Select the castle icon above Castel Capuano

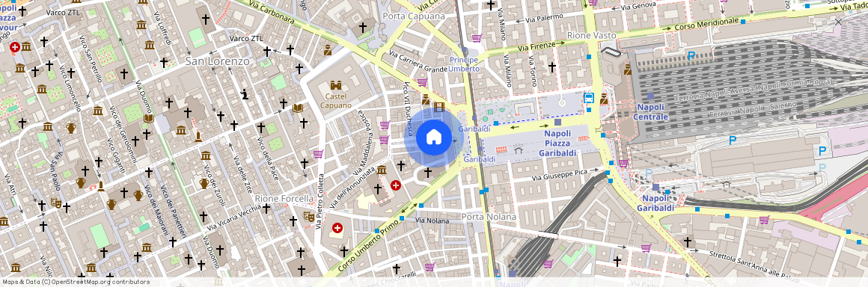[x=335, y=86]
